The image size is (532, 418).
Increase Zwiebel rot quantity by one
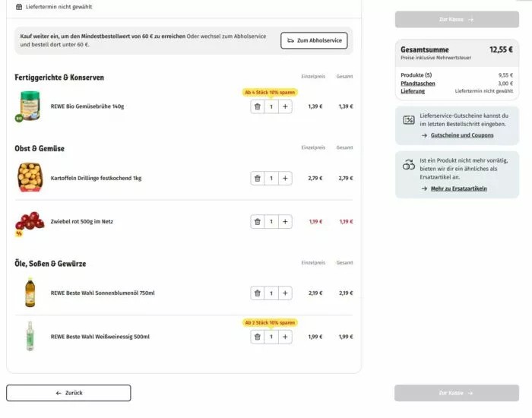285,222
